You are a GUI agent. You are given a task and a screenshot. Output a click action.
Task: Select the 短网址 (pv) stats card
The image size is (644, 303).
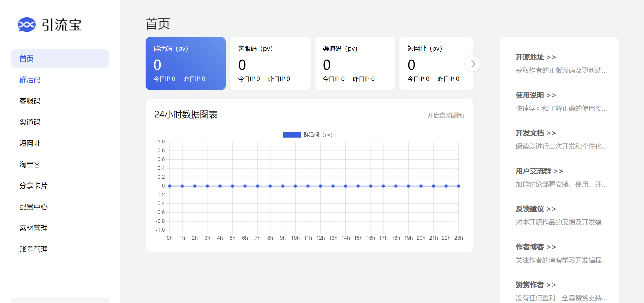[x=436, y=64]
